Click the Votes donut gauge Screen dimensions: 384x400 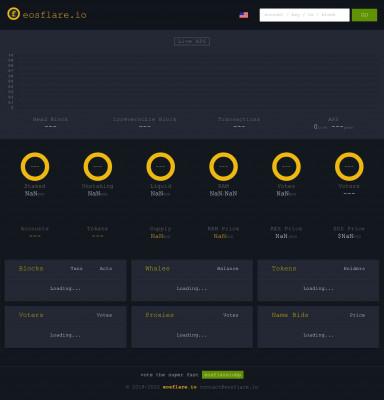[286, 166]
